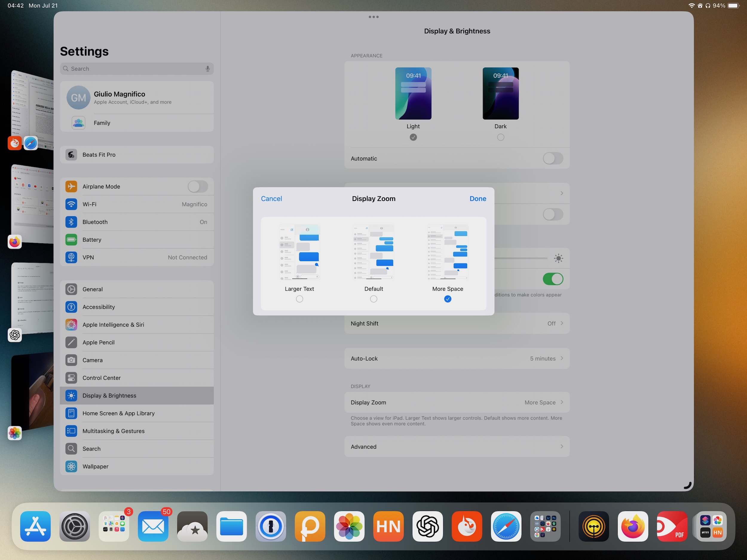Open the Files app in dock
747x560 pixels.
point(231,526)
